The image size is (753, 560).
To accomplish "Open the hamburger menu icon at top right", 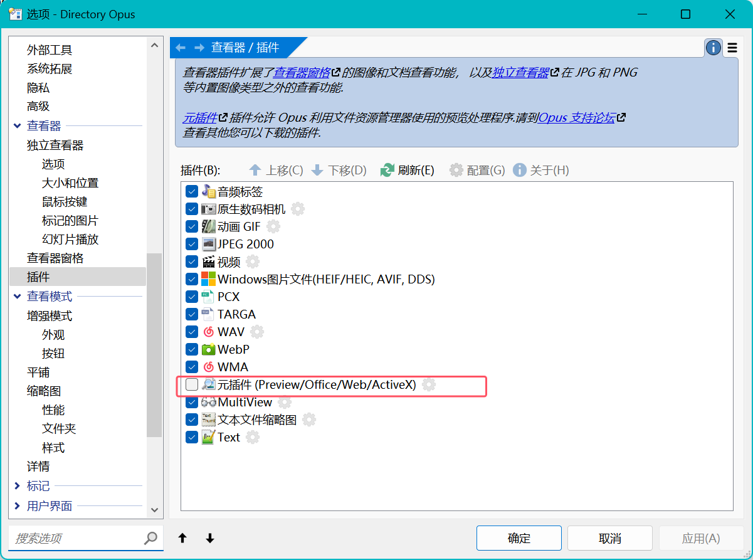I will click(732, 48).
